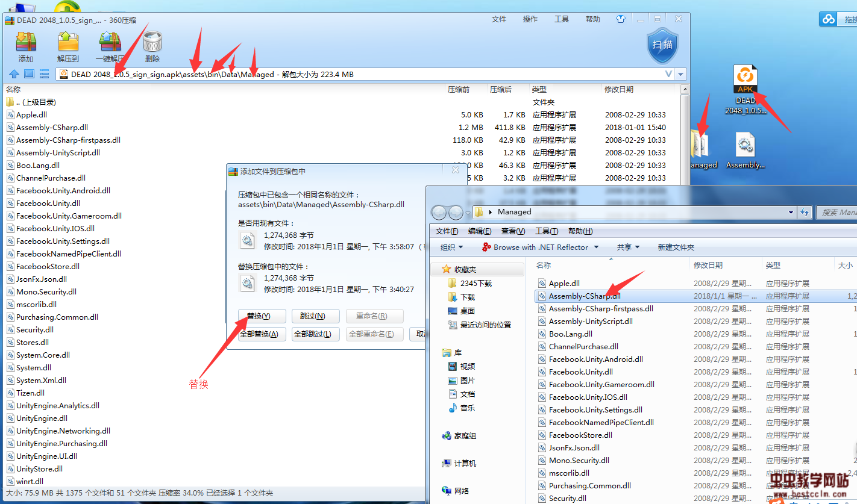Click the 扫描 shield scan icon
This screenshot has width=857, height=504.
[662, 45]
